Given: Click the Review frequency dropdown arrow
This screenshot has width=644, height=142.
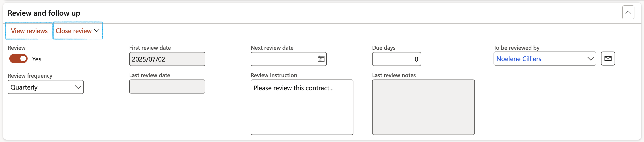Looking at the screenshot, I should (78, 87).
